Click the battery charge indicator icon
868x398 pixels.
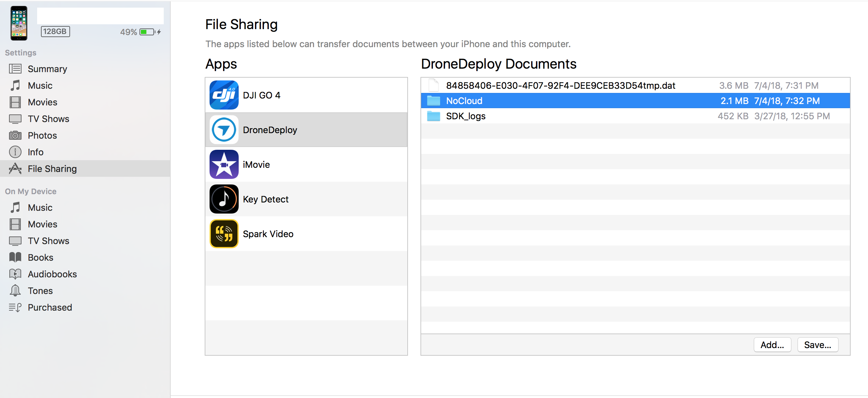click(148, 32)
